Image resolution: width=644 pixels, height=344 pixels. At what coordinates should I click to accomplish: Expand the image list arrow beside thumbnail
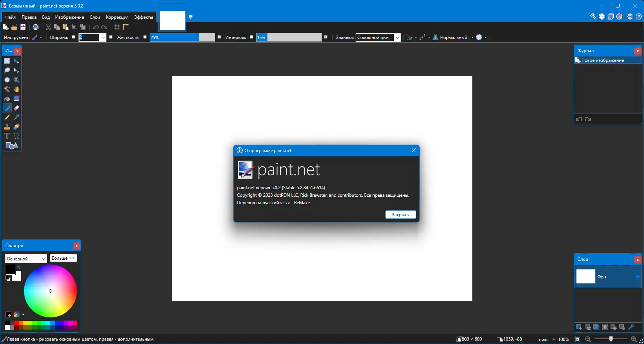(x=191, y=17)
